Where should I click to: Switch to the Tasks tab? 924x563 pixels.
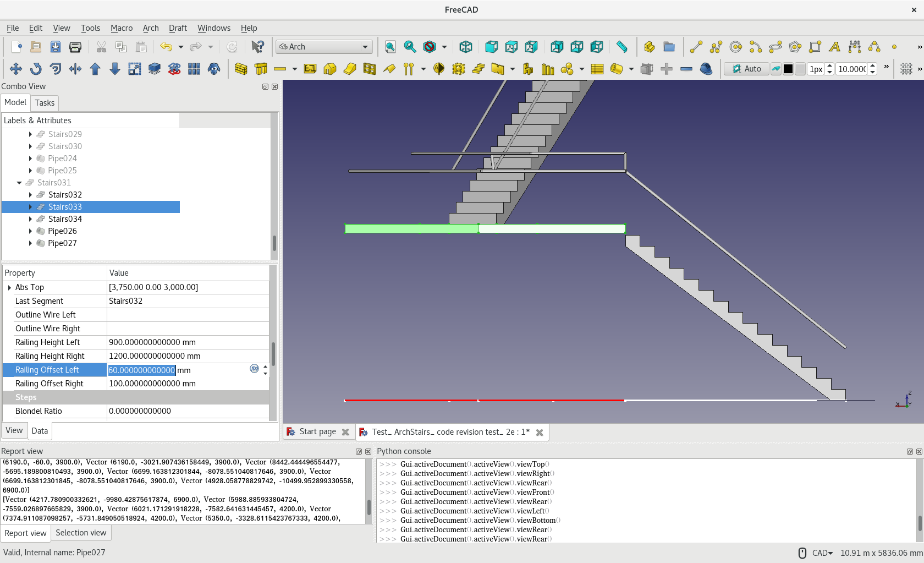45,103
